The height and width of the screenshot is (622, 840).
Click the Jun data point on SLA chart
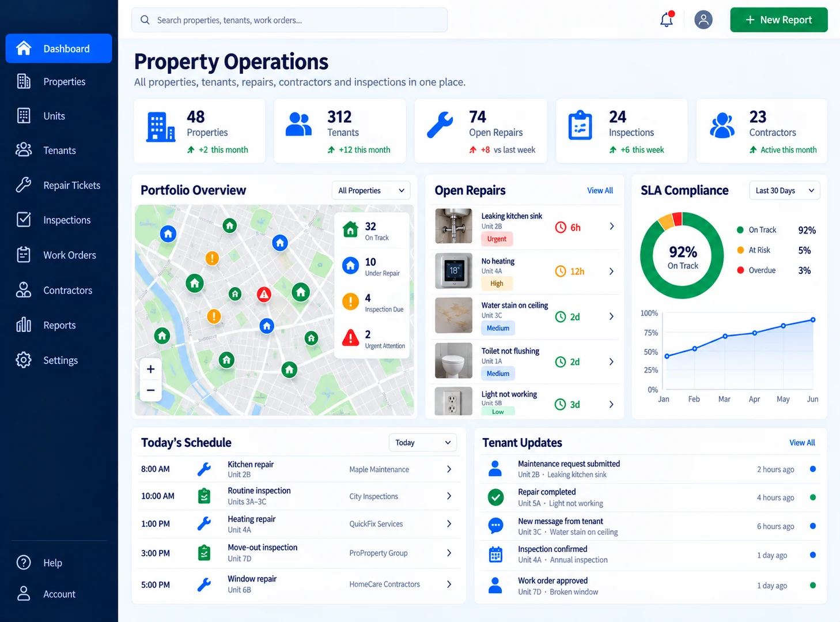[x=813, y=319]
